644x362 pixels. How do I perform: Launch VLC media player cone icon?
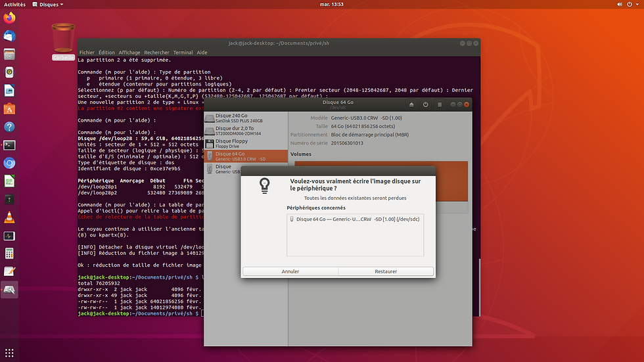[9, 217]
